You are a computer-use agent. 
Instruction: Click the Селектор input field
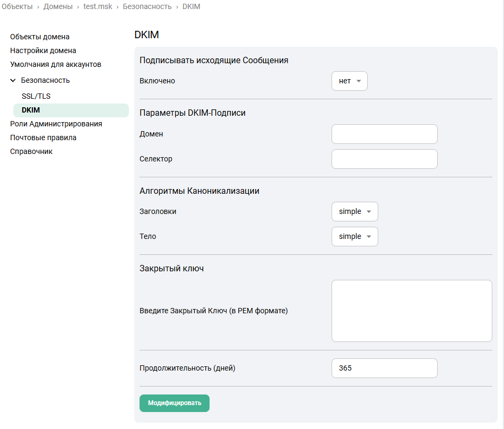[x=384, y=159]
